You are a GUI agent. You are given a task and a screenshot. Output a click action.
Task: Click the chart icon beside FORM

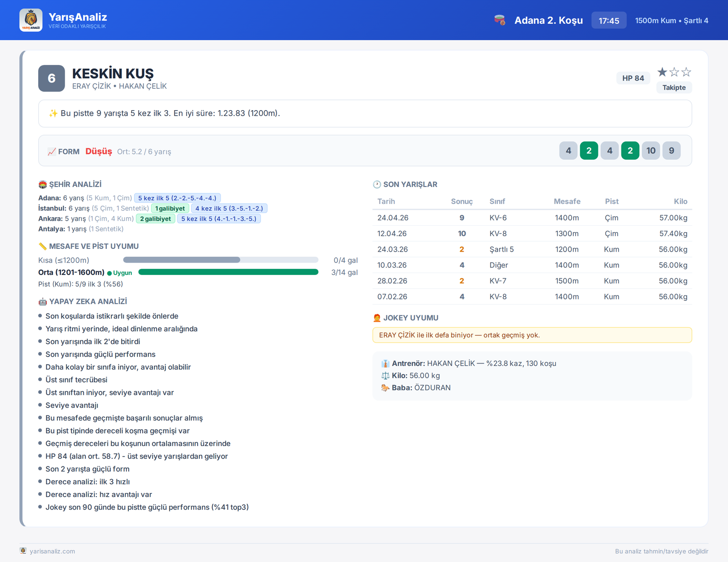pyautogui.click(x=52, y=152)
